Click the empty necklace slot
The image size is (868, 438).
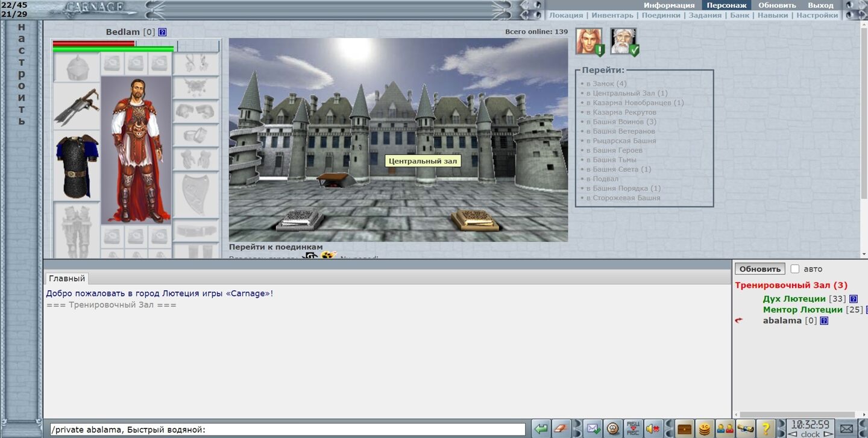[x=196, y=87]
